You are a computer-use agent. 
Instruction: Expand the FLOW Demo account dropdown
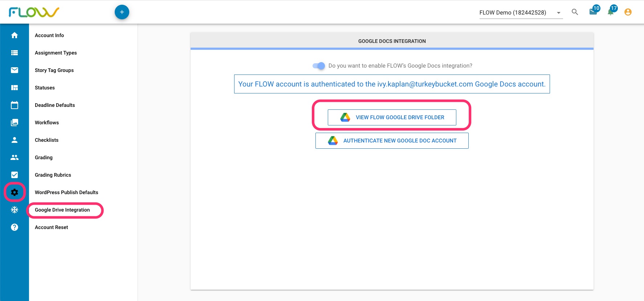(x=521, y=12)
